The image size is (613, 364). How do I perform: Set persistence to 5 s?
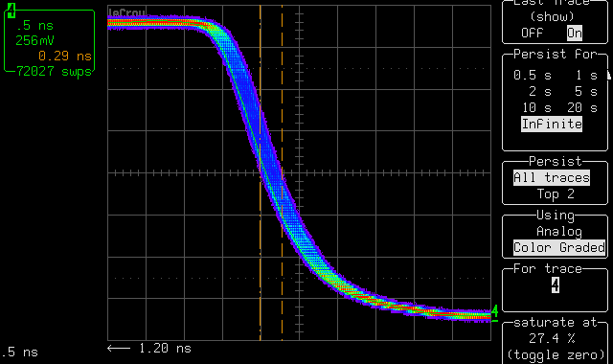[586, 92]
